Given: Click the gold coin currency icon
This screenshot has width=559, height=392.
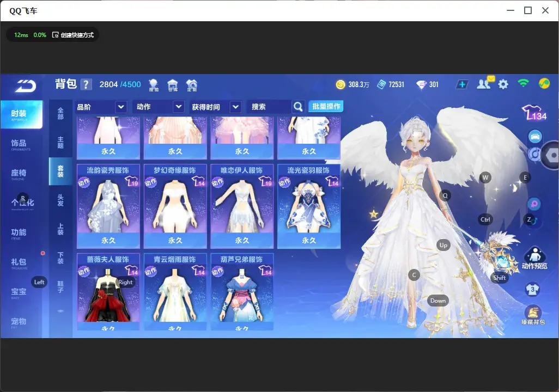Looking at the screenshot, I should click(341, 84).
